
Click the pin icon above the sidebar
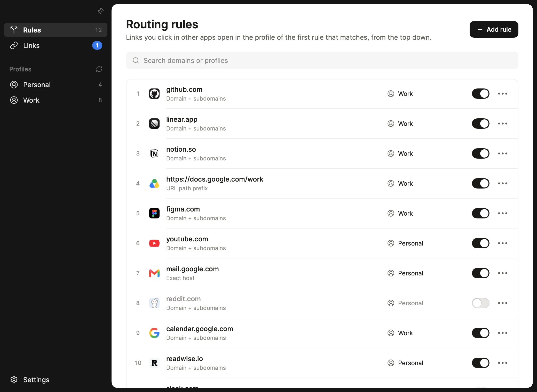click(x=100, y=11)
